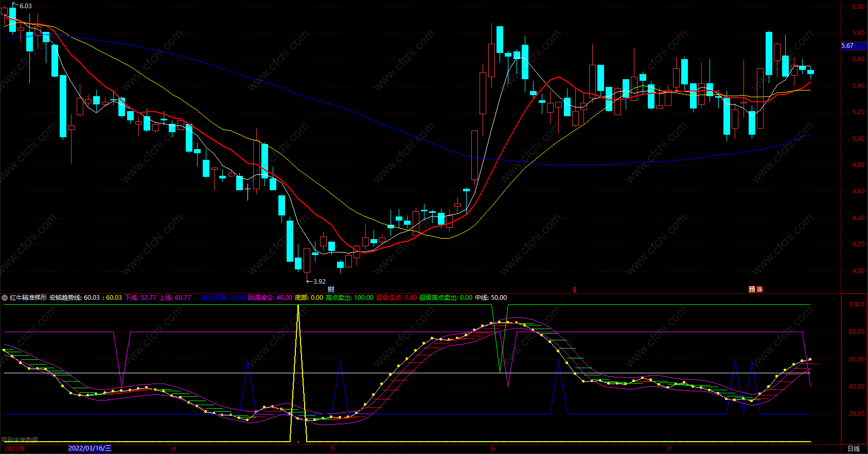Click the red $ dividend marker
868x454 pixels.
tap(575, 290)
